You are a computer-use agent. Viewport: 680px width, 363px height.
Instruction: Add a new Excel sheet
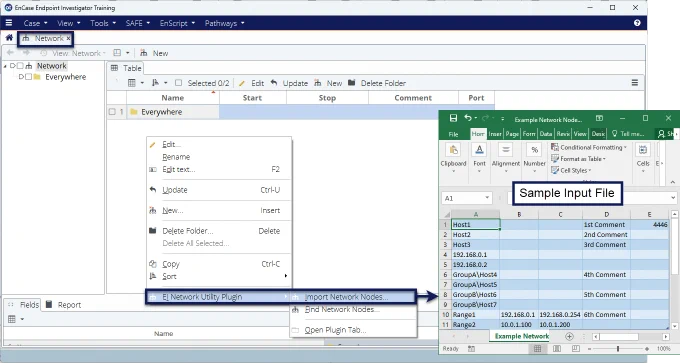pyautogui.click(x=569, y=337)
